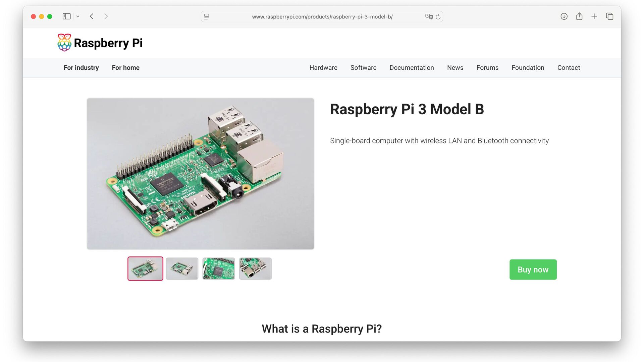Viewport: 644px width, 362px height.
Task: Select the third close-up board thumbnail
Action: pyautogui.click(x=219, y=268)
